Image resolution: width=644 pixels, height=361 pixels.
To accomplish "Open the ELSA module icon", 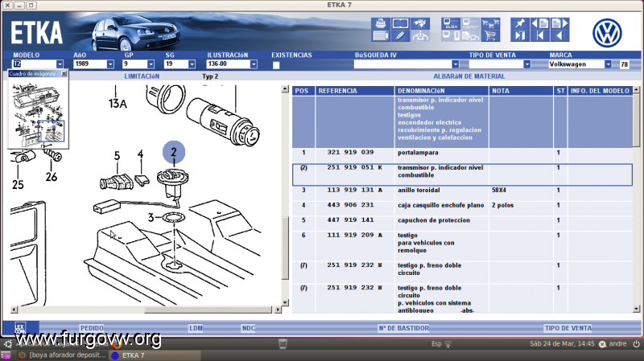I will 451,23.
